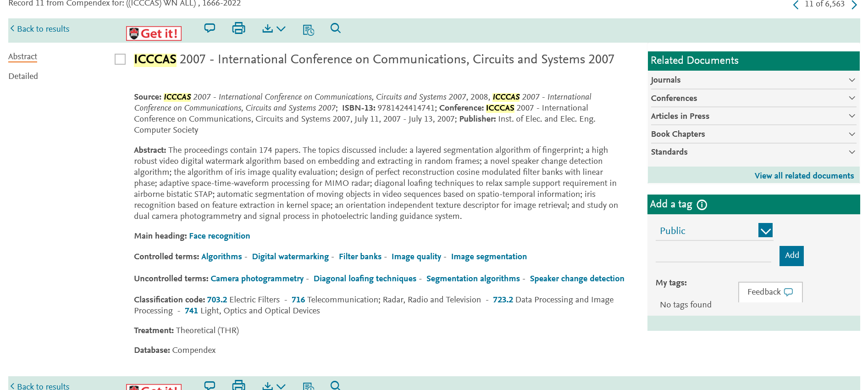868x390 pixels.
Task: Click the Image segmentation controlled term
Action: pyautogui.click(x=489, y=256)
